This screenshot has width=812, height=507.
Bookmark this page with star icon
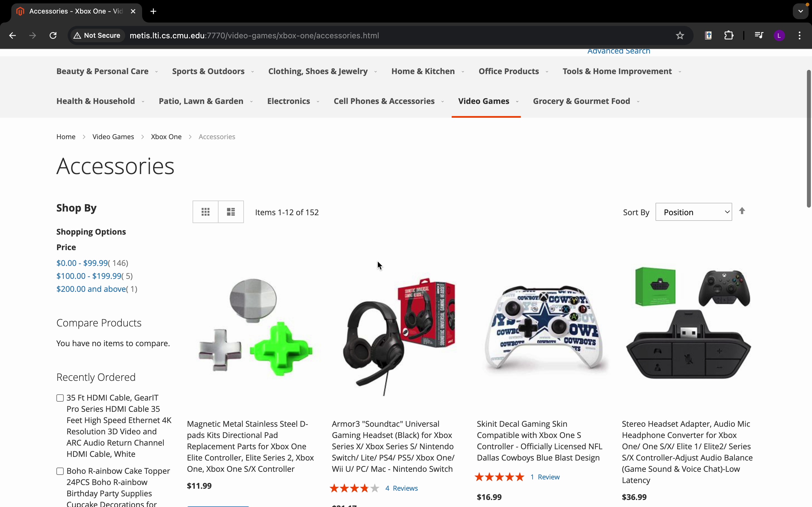[680, 35]
